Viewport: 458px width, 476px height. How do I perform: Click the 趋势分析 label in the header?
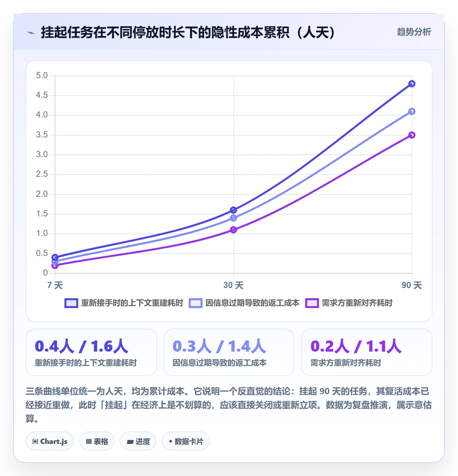(414, 32)
